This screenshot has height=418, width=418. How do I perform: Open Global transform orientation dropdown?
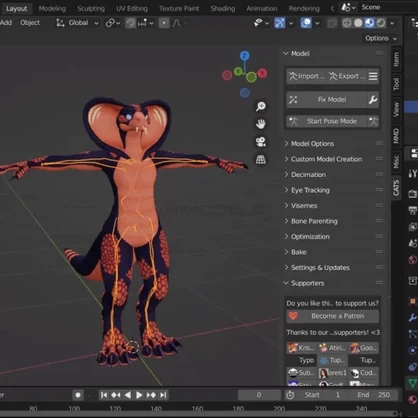click(x=77, y=23)
